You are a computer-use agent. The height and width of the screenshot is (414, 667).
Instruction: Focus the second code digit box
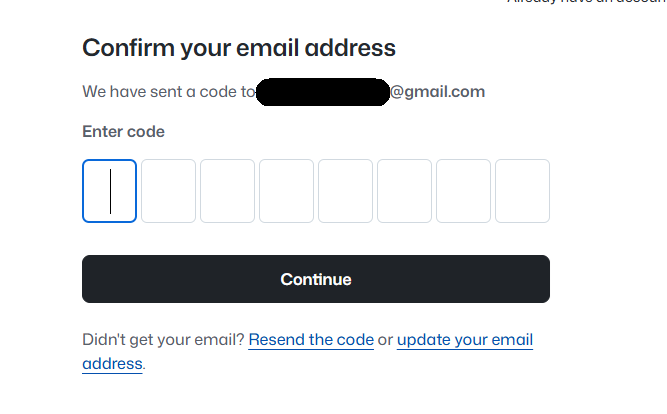tap(168, 191)
